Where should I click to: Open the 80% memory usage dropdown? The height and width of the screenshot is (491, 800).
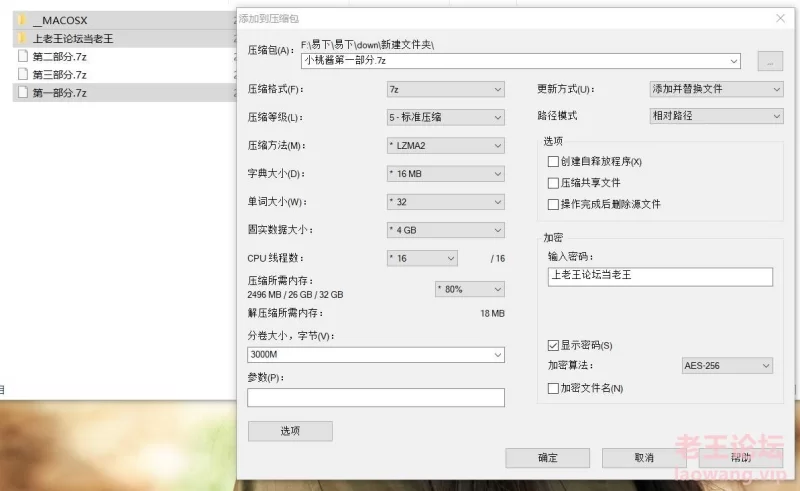point(469,289)
